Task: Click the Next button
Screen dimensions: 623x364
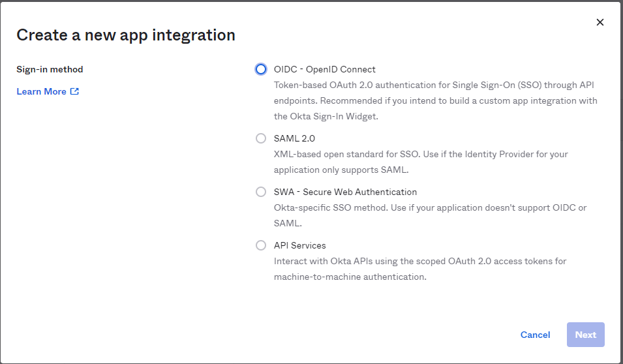Action: click(x=585, y=335)
